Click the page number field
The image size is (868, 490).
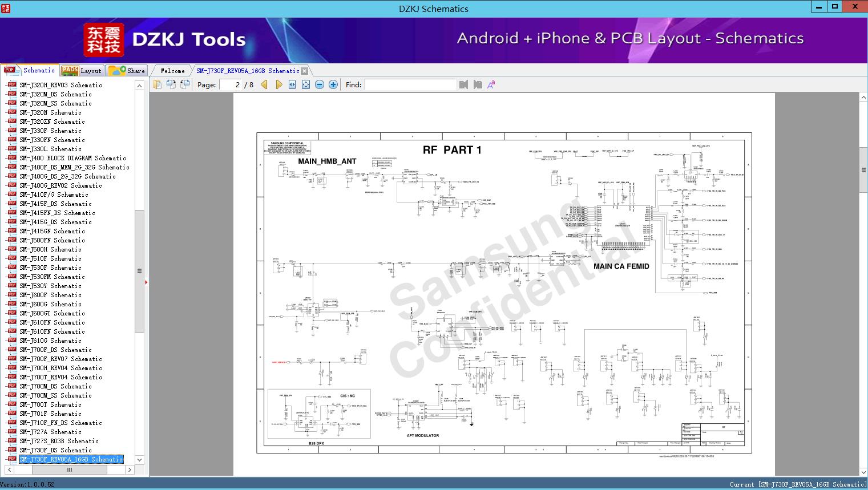tap(230, 84)
